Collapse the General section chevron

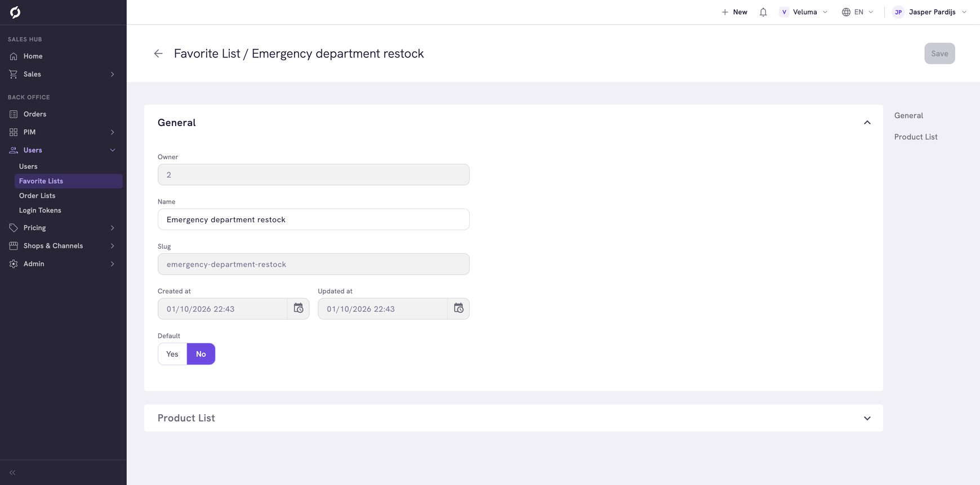pos(867,123)
